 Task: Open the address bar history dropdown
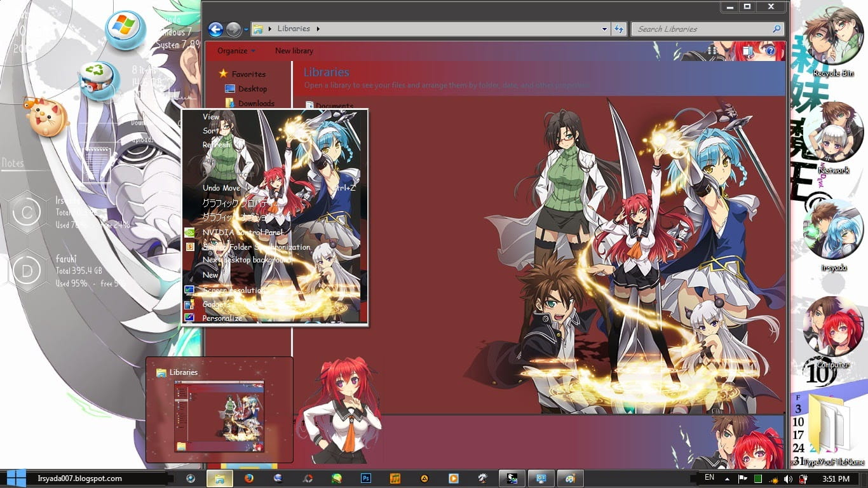coord(604,29)
